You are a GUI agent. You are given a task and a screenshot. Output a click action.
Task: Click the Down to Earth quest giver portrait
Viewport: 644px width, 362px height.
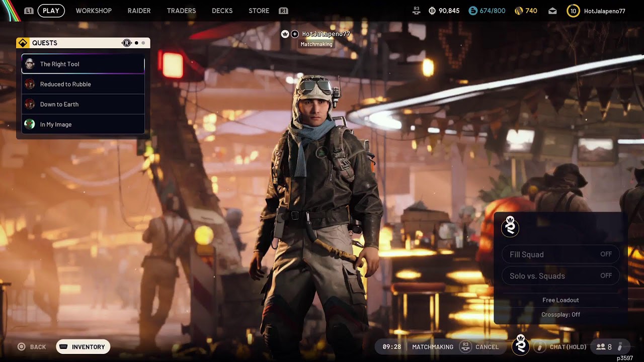[30, 104]
